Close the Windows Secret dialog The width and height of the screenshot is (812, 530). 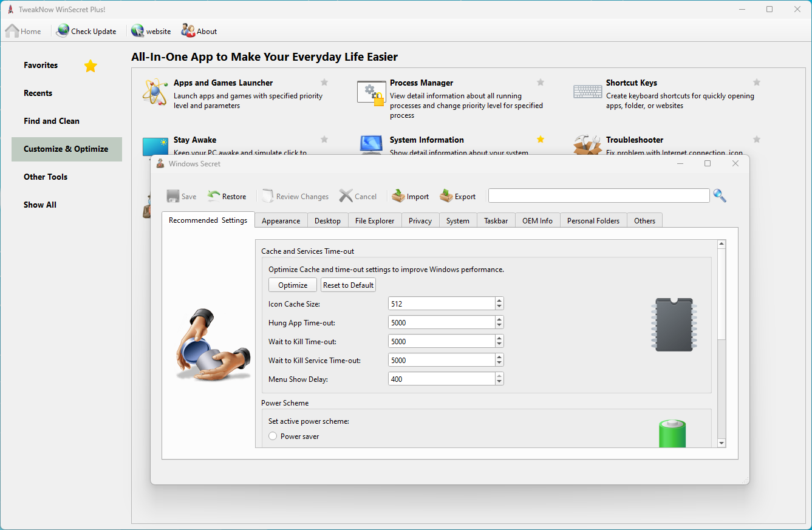point(735,163)
